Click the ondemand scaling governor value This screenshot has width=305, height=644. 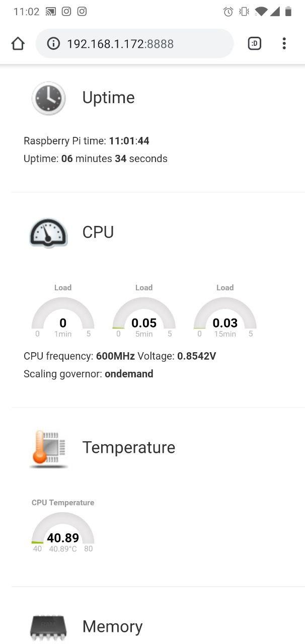pos(129,374)
